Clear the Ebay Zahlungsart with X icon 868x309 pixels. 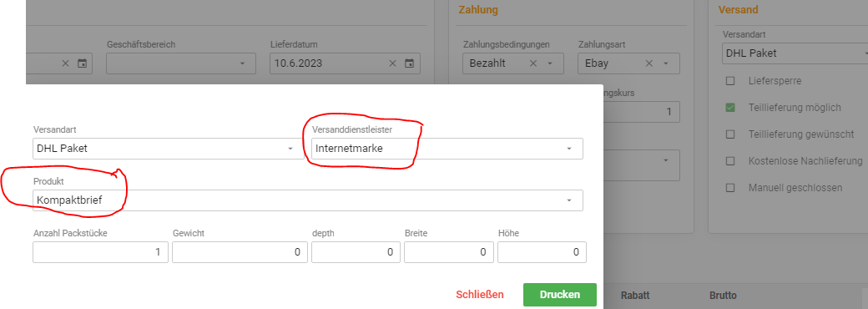649,63
